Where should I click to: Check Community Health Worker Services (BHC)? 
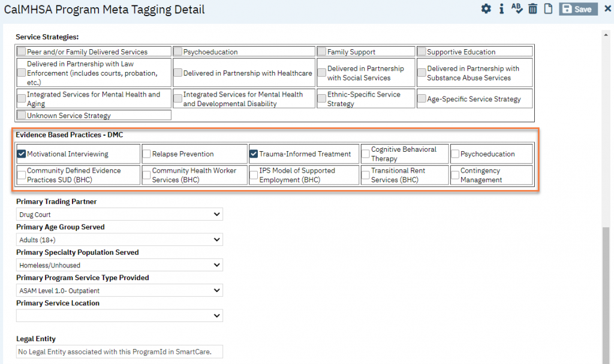[147, 175]
